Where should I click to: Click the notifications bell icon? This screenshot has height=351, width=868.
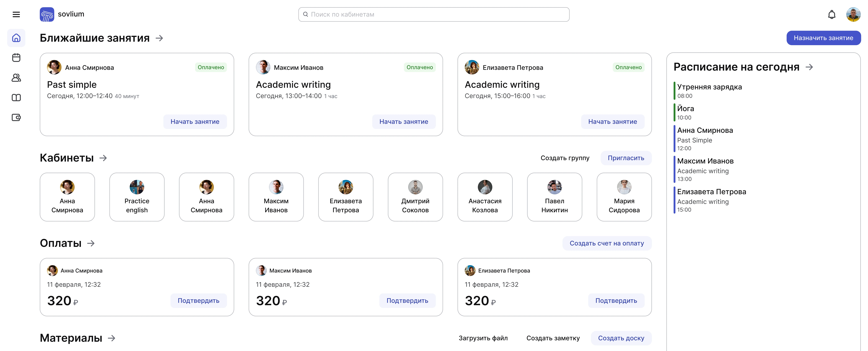(x=832, y=15)
